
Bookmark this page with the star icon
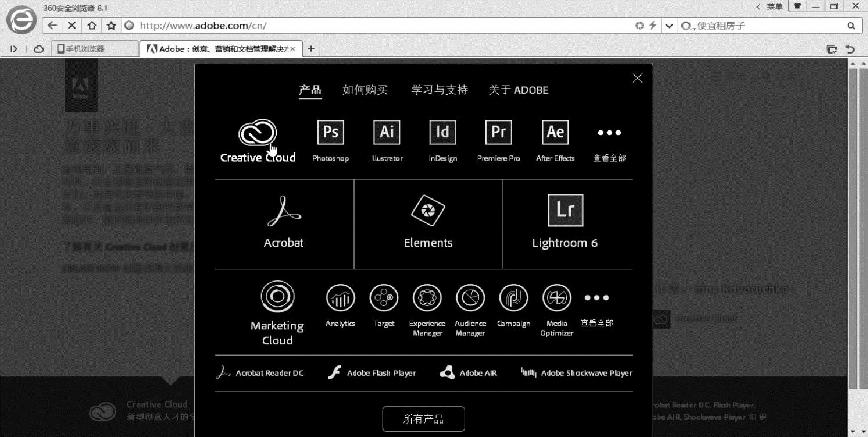point(111,26)
